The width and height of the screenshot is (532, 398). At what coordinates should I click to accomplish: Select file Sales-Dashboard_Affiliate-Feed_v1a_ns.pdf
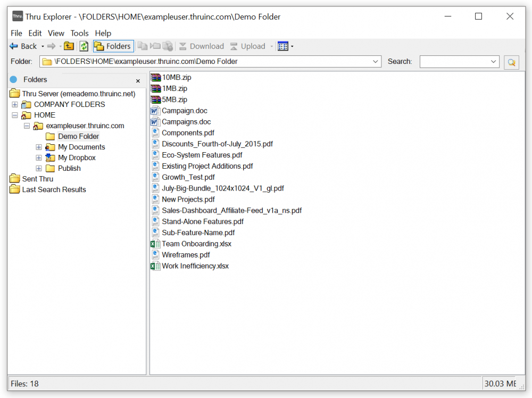[x=232, y=211]
